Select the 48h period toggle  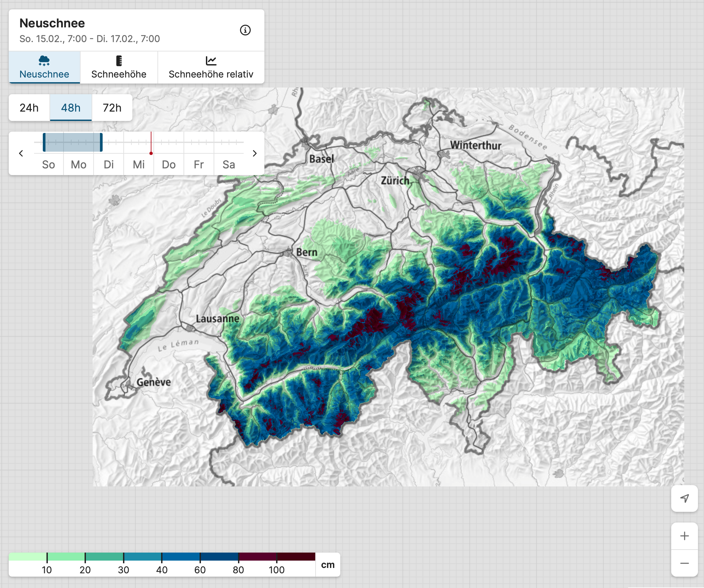71,108
